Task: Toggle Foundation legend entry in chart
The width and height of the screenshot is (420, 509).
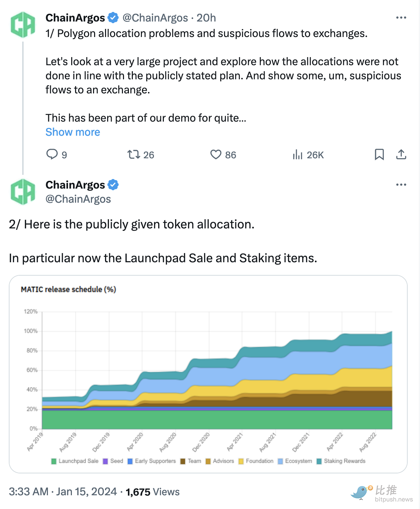Action: [x=256, y=461]
